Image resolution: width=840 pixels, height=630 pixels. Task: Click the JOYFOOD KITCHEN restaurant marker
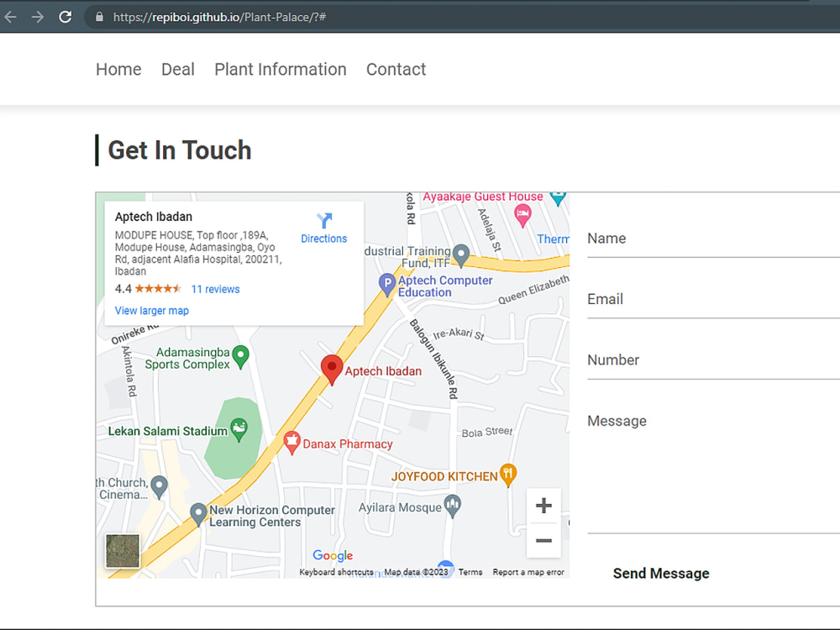click(x=508, y=475)
